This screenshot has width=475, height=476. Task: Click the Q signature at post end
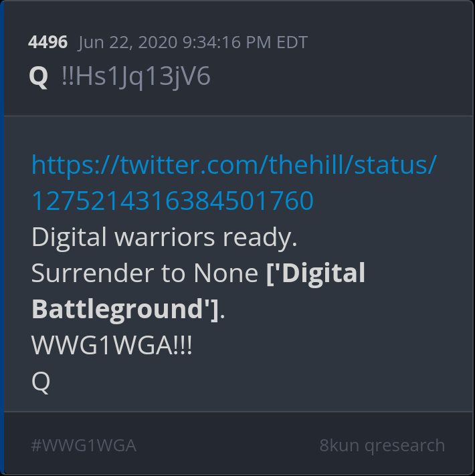[x=41, y=382]
